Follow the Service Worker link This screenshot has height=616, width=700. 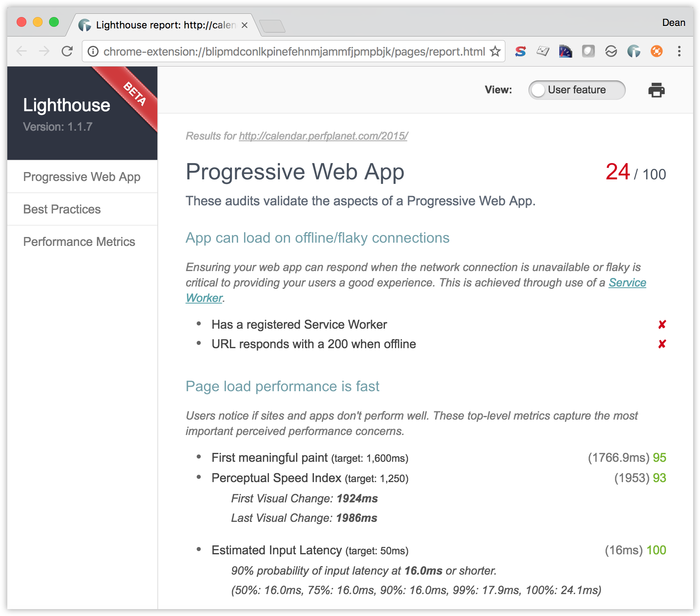627,283
